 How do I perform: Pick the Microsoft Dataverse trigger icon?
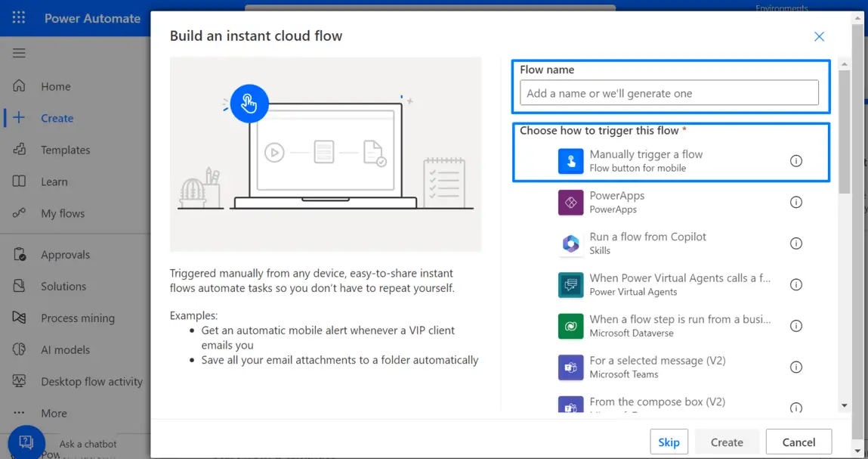coord(570,326)
